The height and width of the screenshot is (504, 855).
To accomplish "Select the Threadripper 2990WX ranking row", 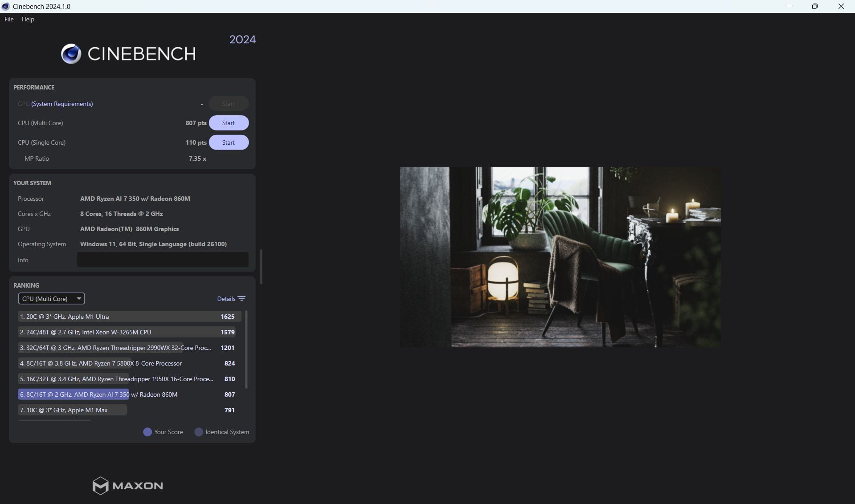I will pyautogui.click(x=130, y=348).
